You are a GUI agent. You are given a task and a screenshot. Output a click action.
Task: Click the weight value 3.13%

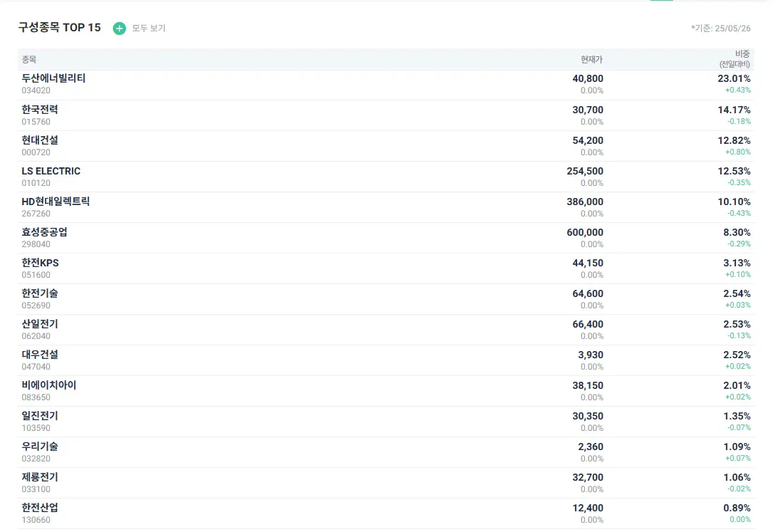[x=737, y=263]
